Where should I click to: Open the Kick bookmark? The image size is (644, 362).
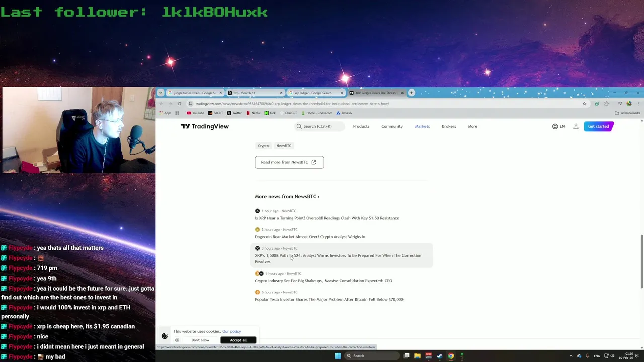270,113
